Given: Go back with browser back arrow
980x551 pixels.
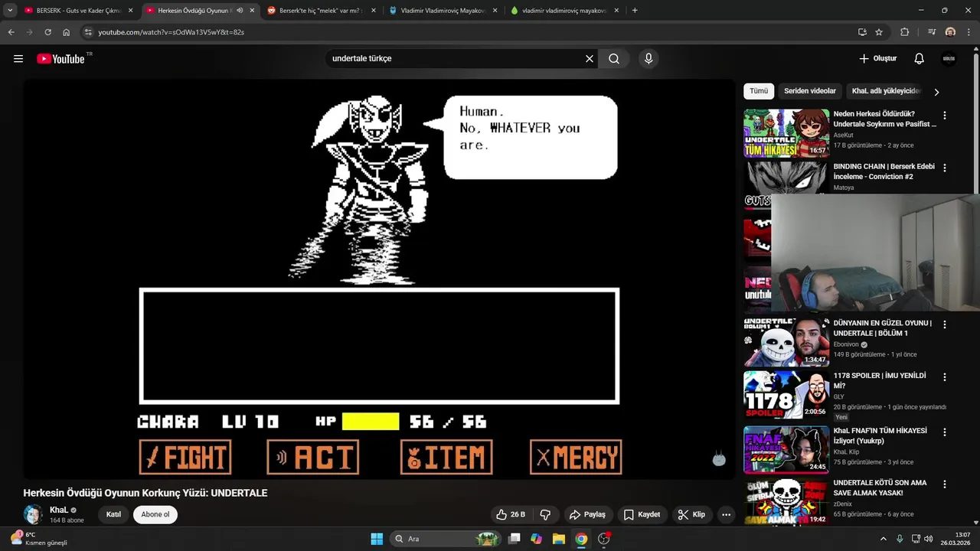Looking at the screenshot, I should point(11,32).
